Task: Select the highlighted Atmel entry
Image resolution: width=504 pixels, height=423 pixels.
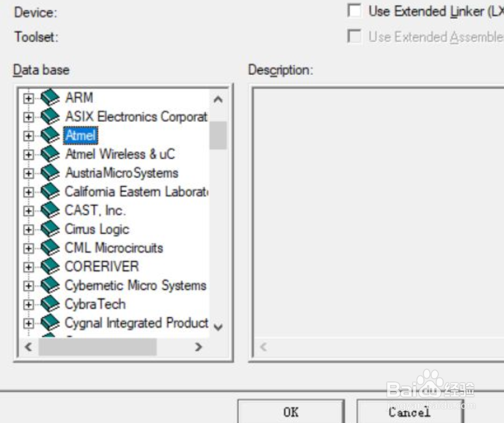Action: [80, 135]
